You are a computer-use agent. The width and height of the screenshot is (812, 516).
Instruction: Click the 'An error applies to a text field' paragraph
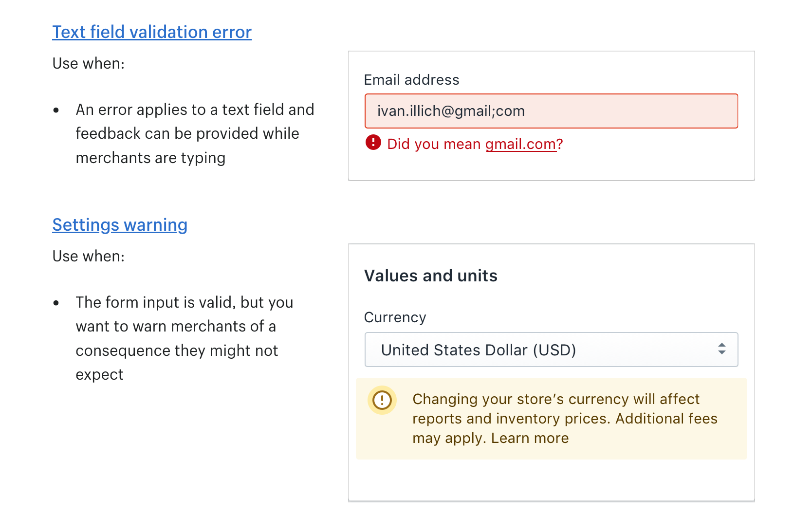195,133
